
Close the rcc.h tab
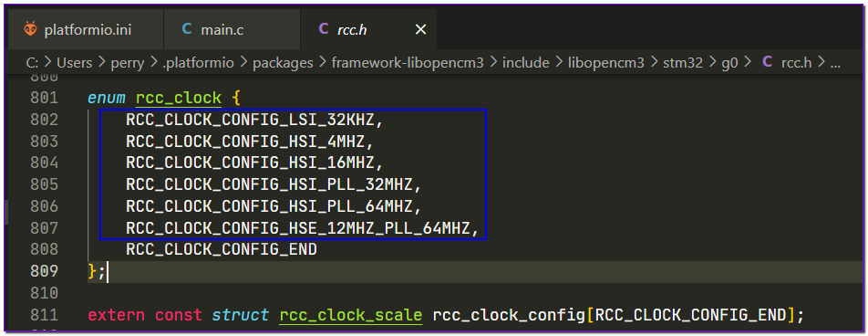tap(420, 29)
